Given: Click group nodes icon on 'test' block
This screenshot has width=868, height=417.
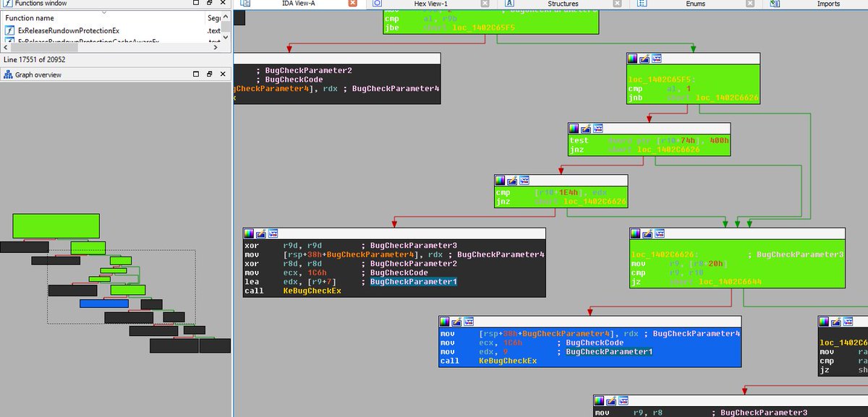Looking at the screenshot, I should 598,129.
